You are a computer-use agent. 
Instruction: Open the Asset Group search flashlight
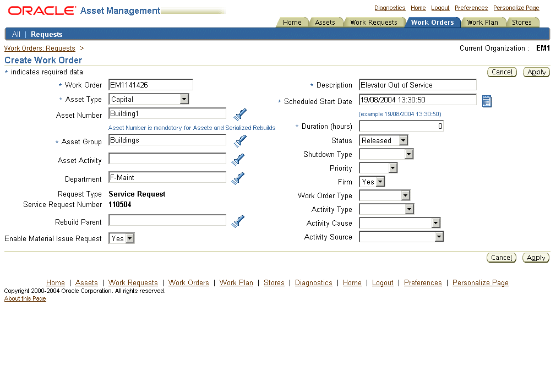[240, 141]
